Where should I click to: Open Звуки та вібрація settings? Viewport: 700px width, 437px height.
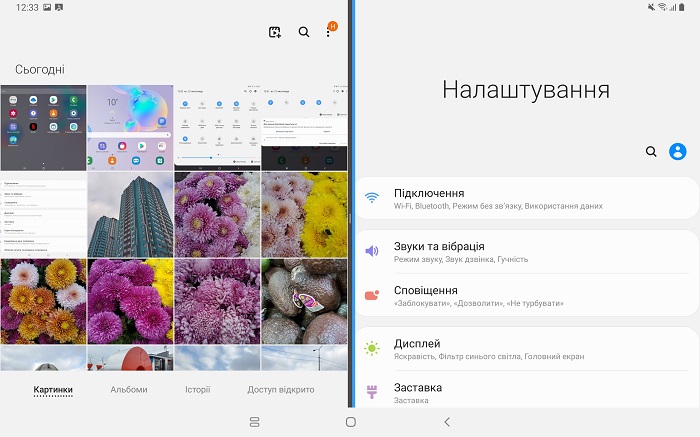(527, 252)
